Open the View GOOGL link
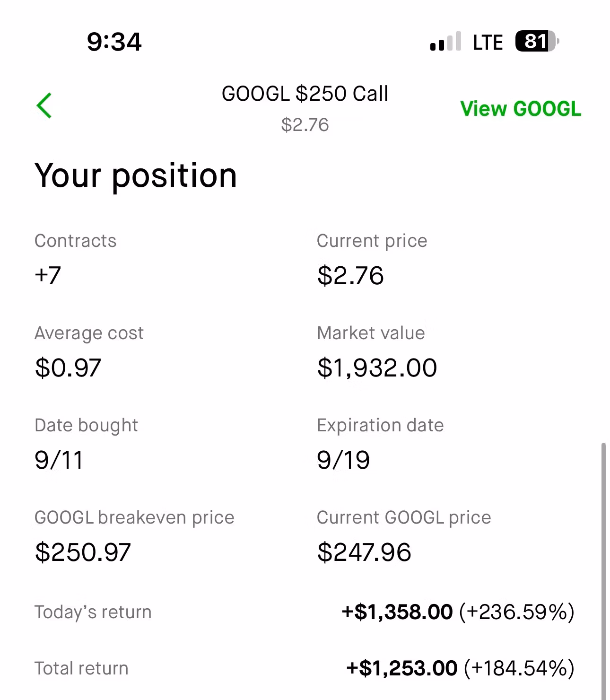Image resolution: width=610 pixels, height=700 pixels. click(521, 109)
